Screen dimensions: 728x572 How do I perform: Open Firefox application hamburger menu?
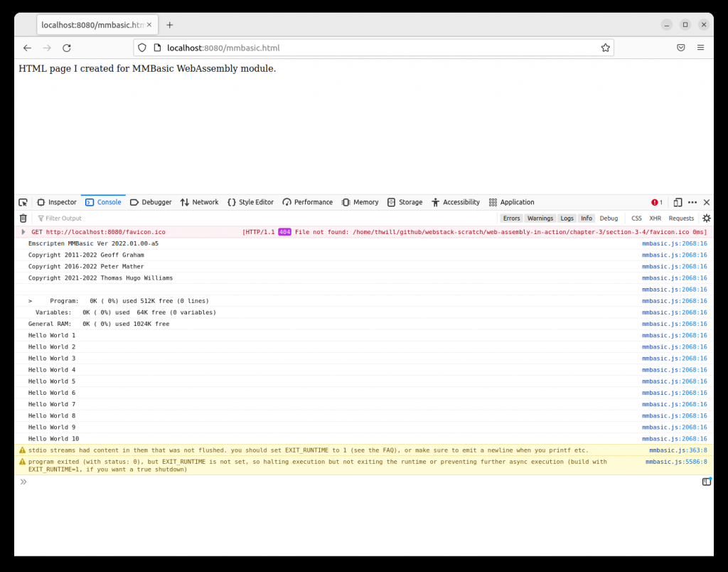coord(700,48)
